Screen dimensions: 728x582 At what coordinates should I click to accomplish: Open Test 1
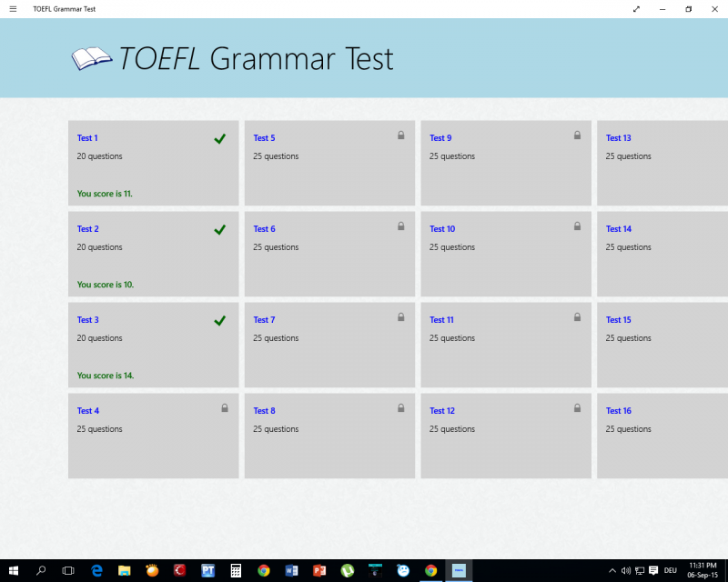coord(153,163)
